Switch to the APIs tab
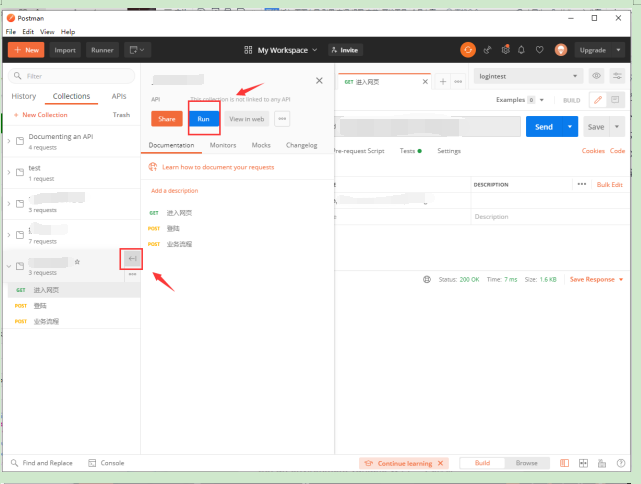Viewport: 641px width, 484px height. coord(119,96)
